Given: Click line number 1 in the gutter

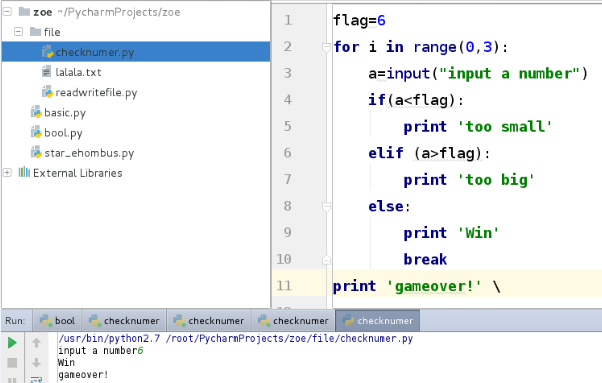Looking at the screenshot, I should tap(288, 20).
